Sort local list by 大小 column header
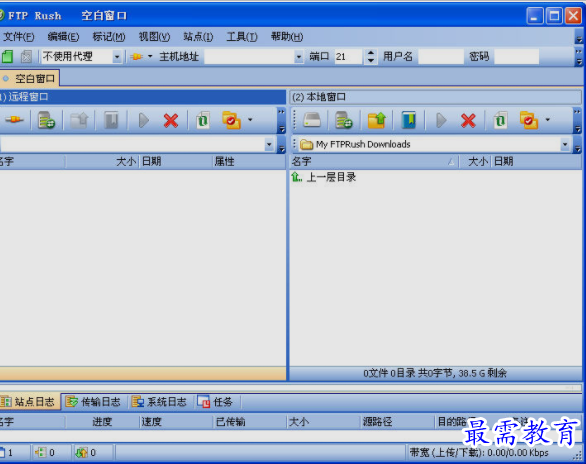Screen dimensions: 586x464 (x=475, y=162)
